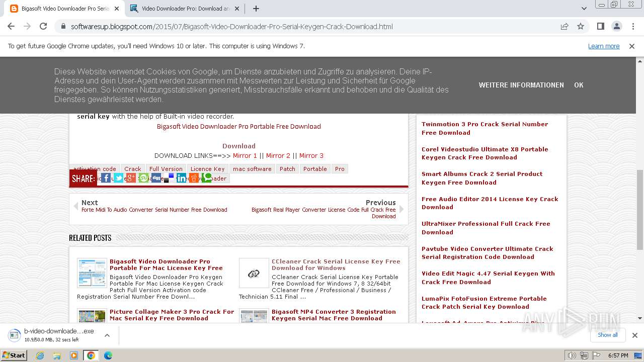Open the volume control in tray
Viewport: 644px width, 362px height.
[x=572, y=355]
